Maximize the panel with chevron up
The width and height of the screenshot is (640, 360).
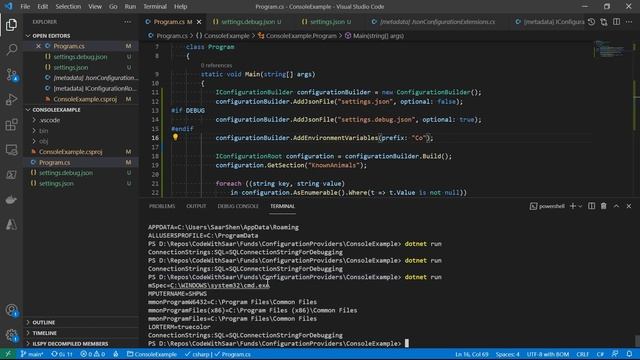tap(616, 206)
